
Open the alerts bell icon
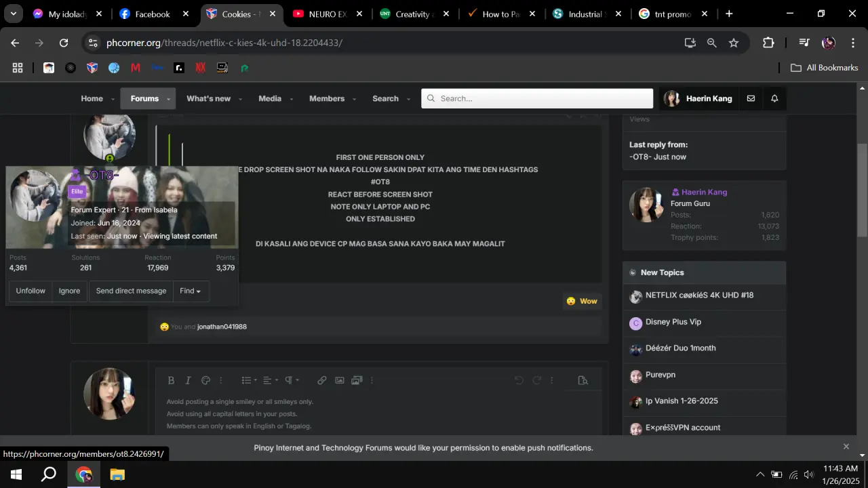[x=774, y=98]
